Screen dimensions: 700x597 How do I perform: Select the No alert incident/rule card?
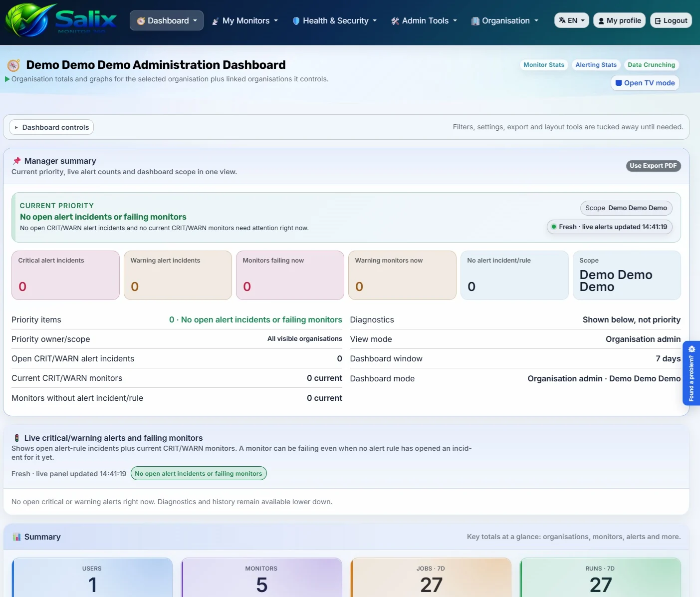point(514,275)
